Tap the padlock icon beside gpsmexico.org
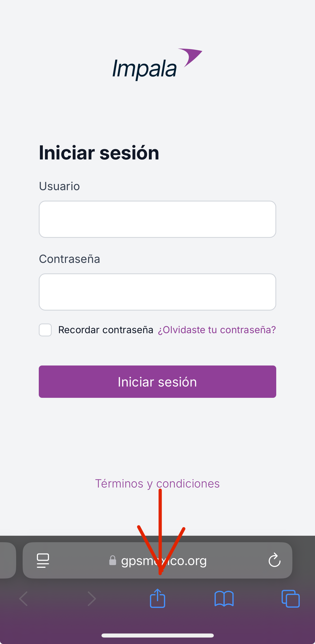This screenshot has width=315, height=644. pyautogui.click(x=113, y=561)
